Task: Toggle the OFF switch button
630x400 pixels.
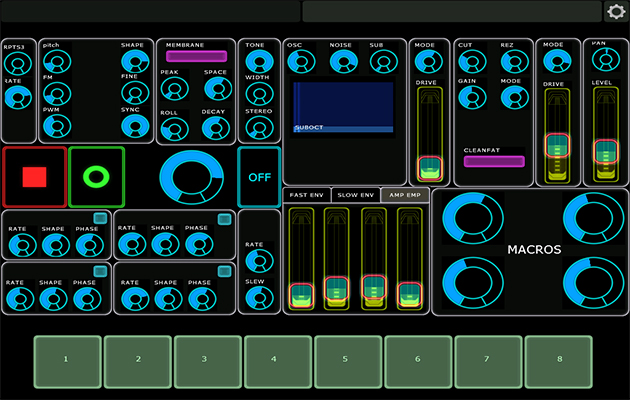Action: [x=259, y=177]
